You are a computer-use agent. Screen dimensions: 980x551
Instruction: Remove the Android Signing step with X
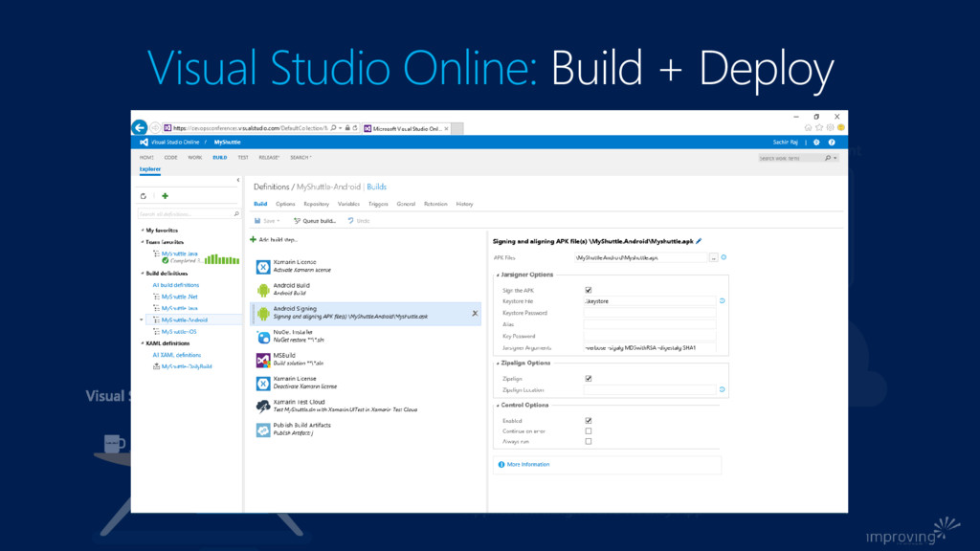(475, 313)
